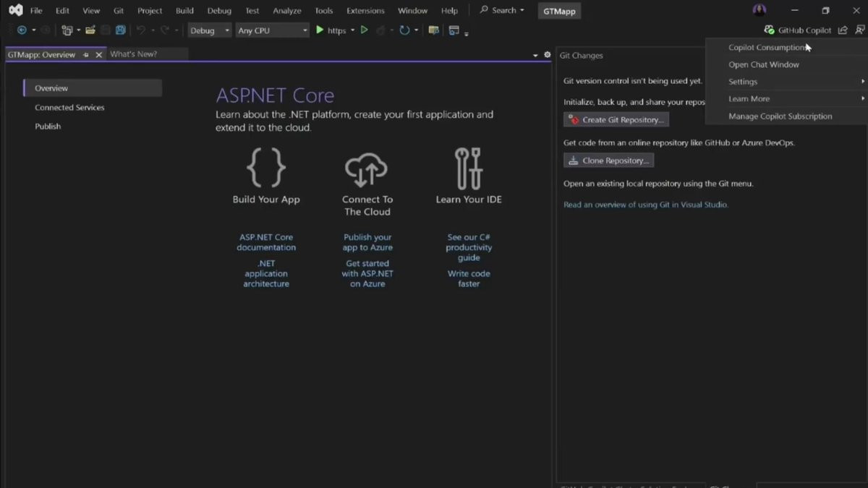Click the Learn Your IDE tools icon

469,168
